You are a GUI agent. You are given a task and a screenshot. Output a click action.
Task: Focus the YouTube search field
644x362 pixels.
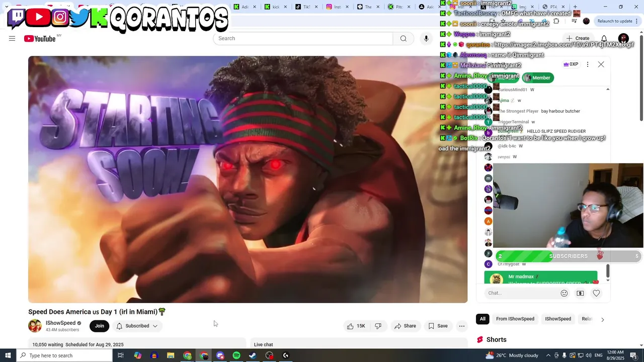(x=303, y=38)
